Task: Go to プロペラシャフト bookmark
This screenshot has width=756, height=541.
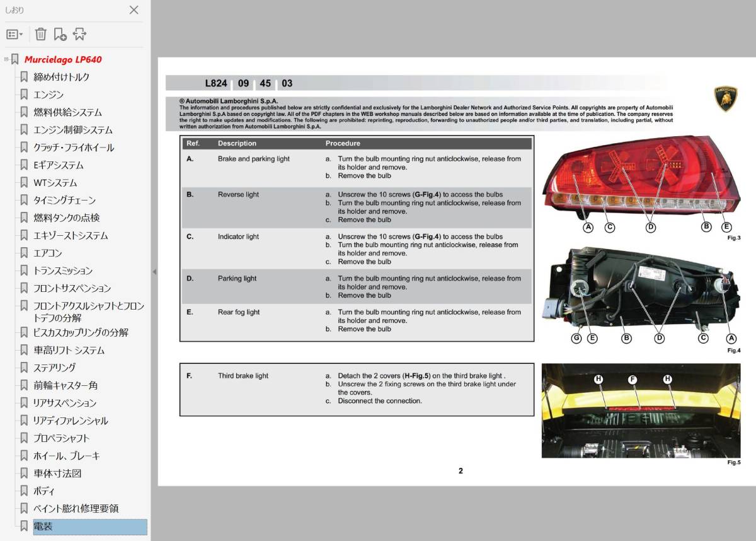Action: point(62,438)
